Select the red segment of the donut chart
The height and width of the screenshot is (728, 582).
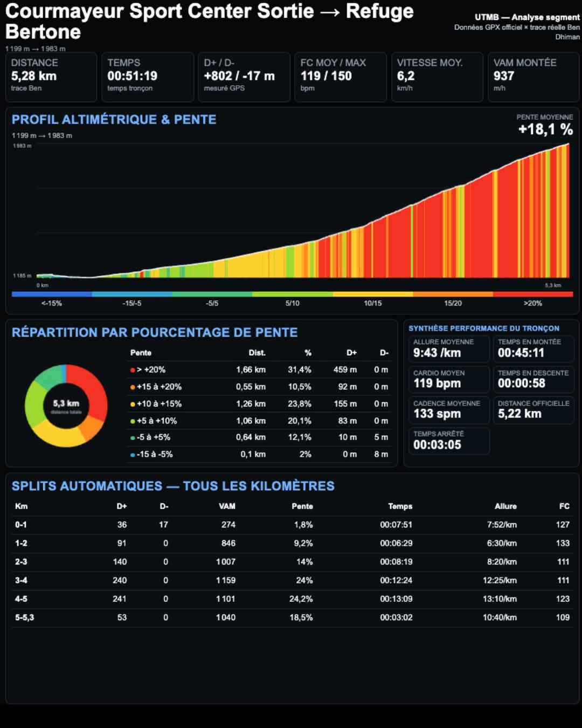click(x=96, y=389)
